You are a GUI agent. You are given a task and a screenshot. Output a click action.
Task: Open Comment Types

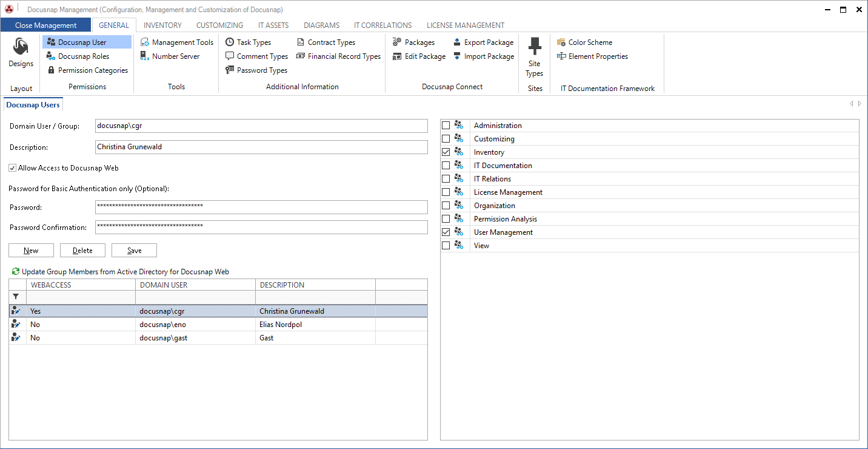[256, 56]
